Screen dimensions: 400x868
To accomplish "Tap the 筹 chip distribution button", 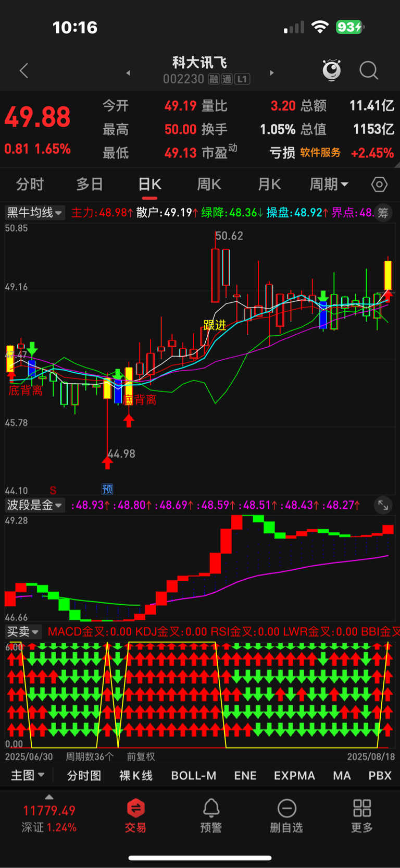I will click(383, 213).
